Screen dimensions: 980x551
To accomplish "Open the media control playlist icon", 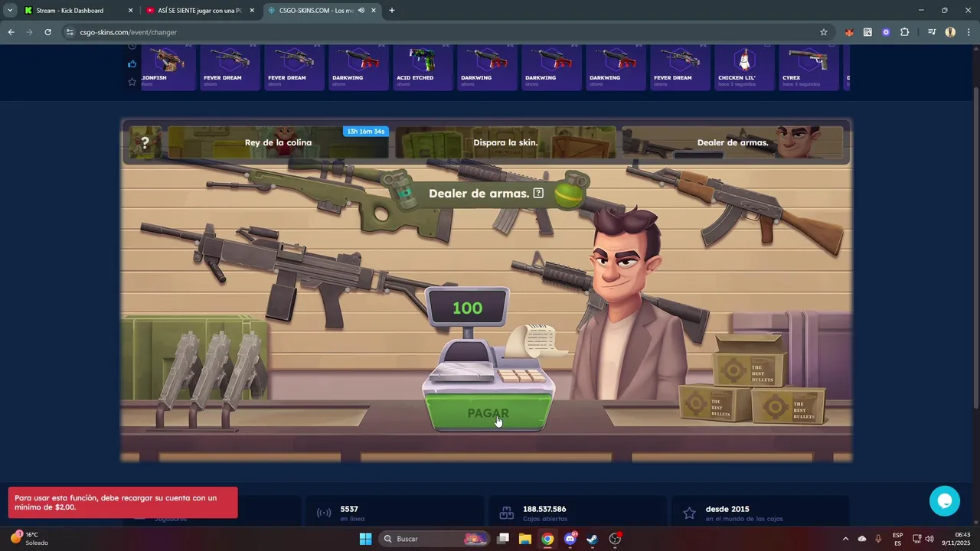I will (x=932, y=32).
